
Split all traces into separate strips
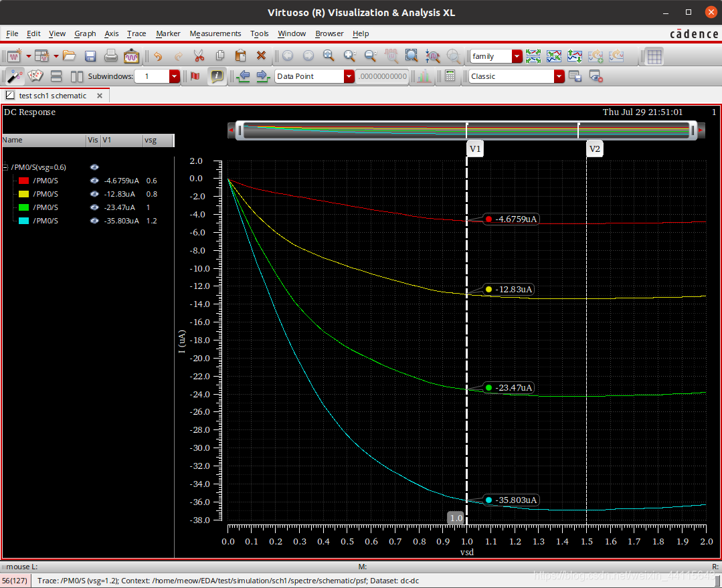coord(533,56)
